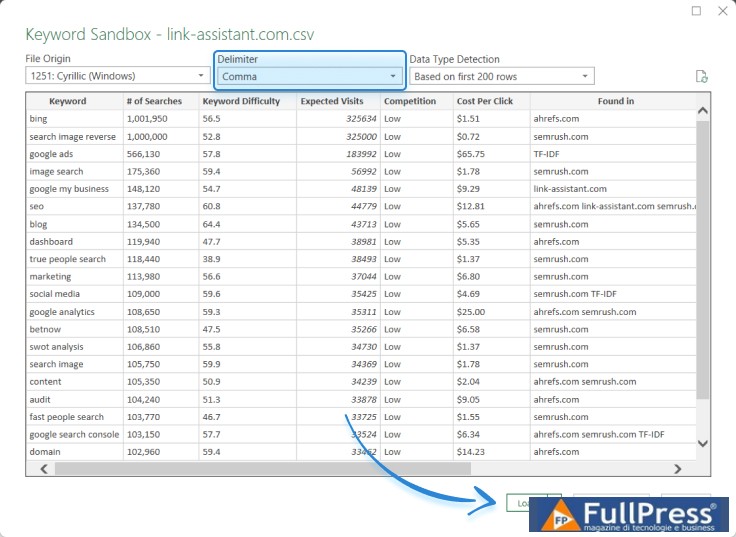This screenshot has height=537, width=736.
Task: Maximize the Keyword Sandbox dialog
Action: click(x=696, y=11)
